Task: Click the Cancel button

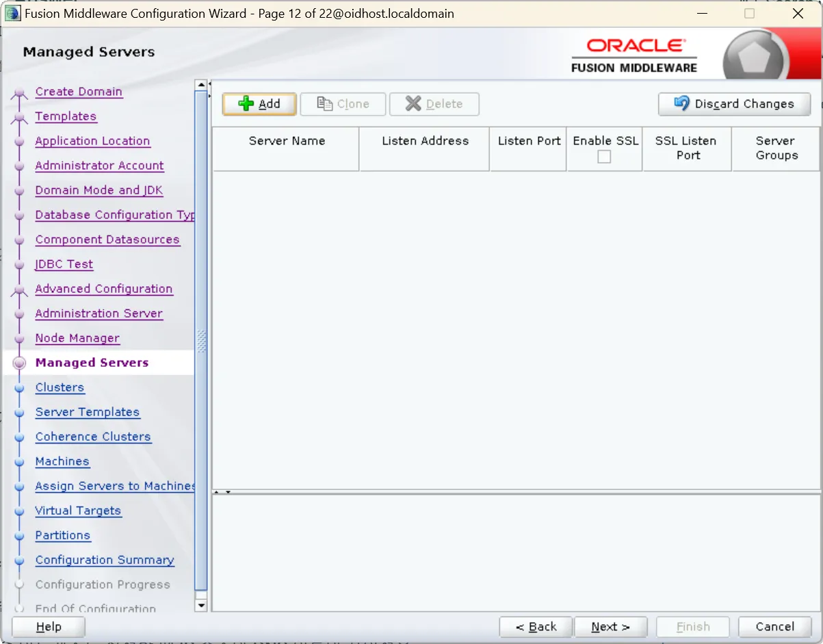Action: pyautogui.click(x=774, y=627)
